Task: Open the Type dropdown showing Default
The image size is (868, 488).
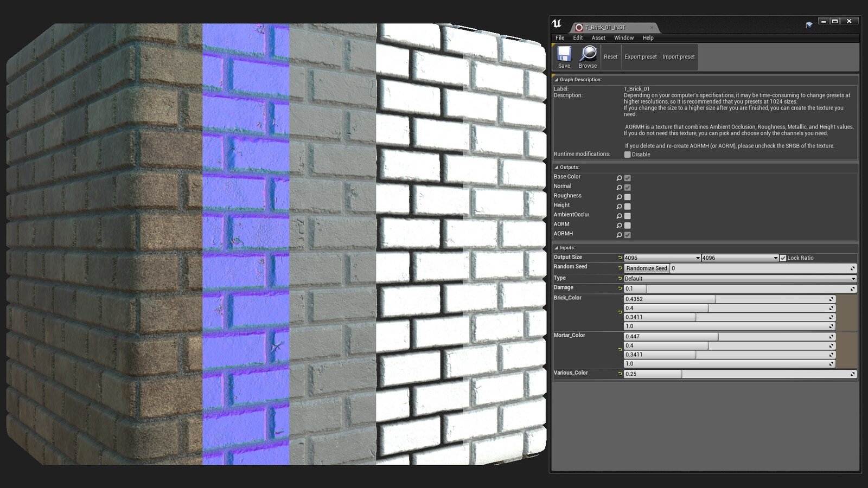Action: pos(739,279)
